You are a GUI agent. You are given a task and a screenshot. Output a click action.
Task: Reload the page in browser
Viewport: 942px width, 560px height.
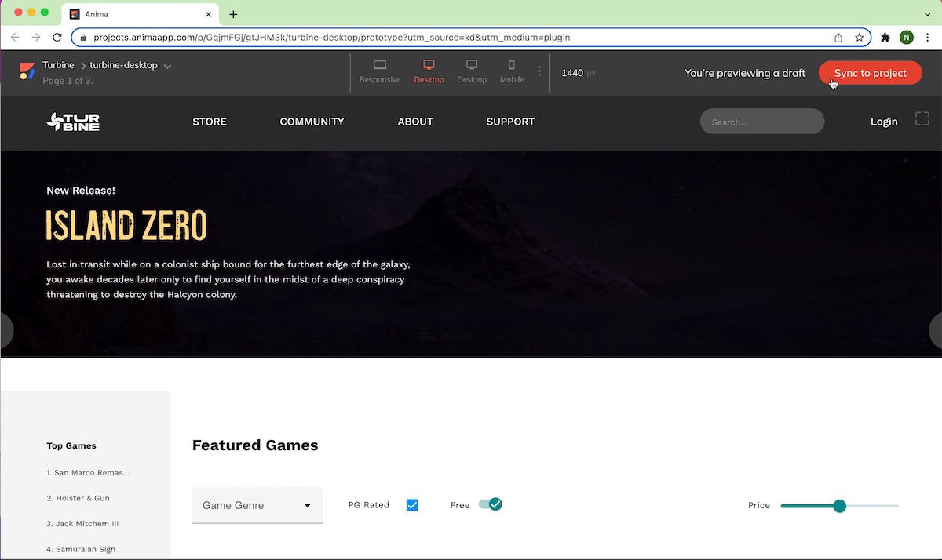(57, 37)
